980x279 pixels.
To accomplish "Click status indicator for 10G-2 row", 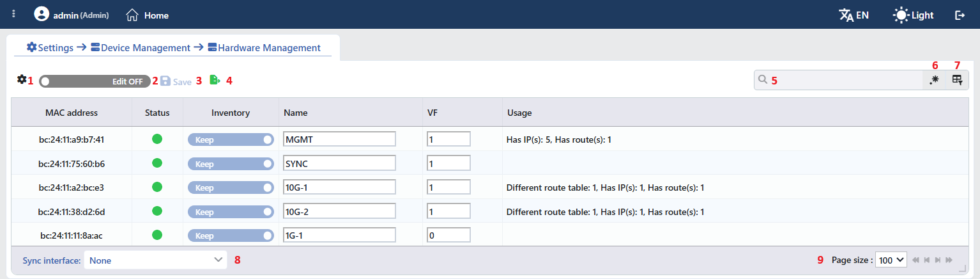I will [x=157, y=211].
